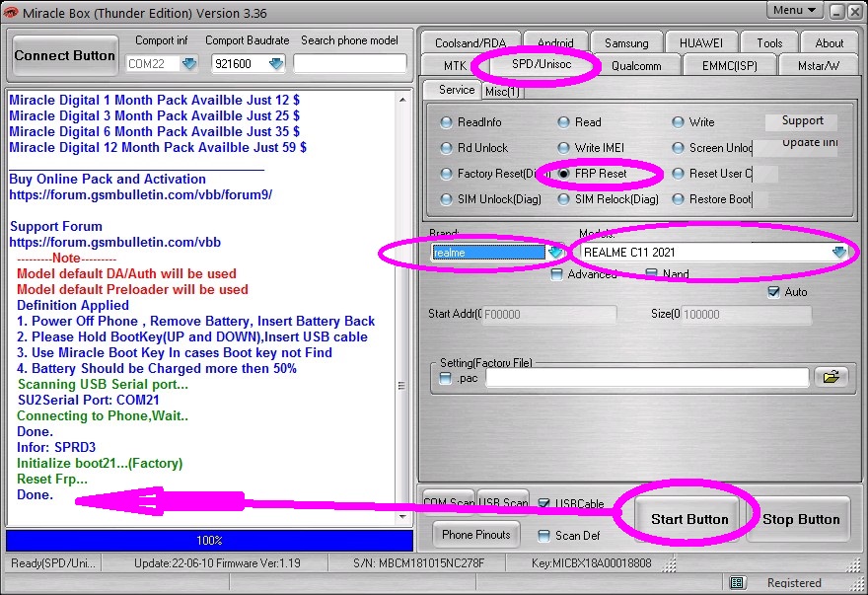Click the Registered status text

pos(794,582)
